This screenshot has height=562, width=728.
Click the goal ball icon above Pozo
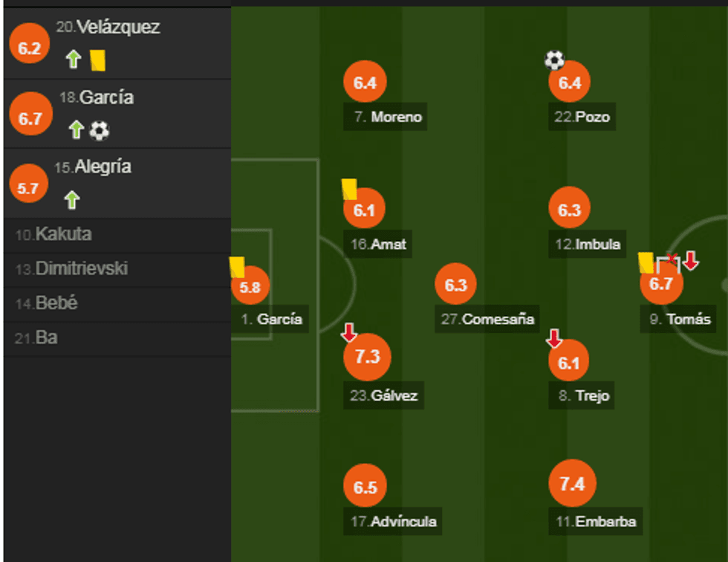pos(554,59)
